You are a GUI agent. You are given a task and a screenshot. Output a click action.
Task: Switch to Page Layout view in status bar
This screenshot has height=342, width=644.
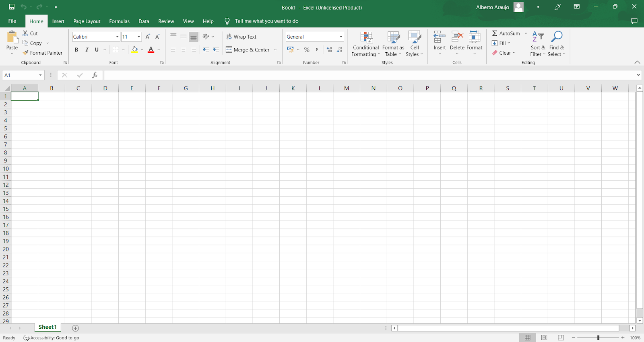click(x=544, y=338)
